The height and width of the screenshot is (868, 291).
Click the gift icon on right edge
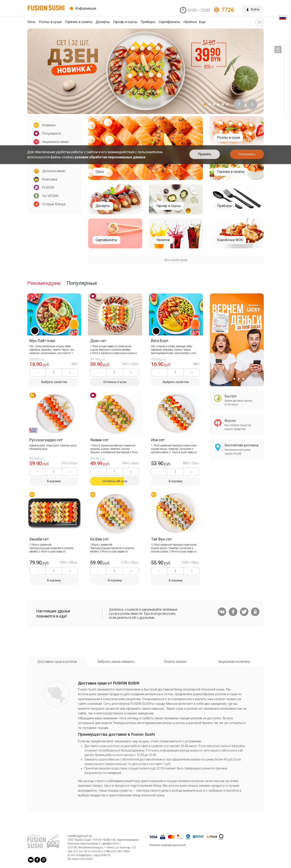[278, 50]
